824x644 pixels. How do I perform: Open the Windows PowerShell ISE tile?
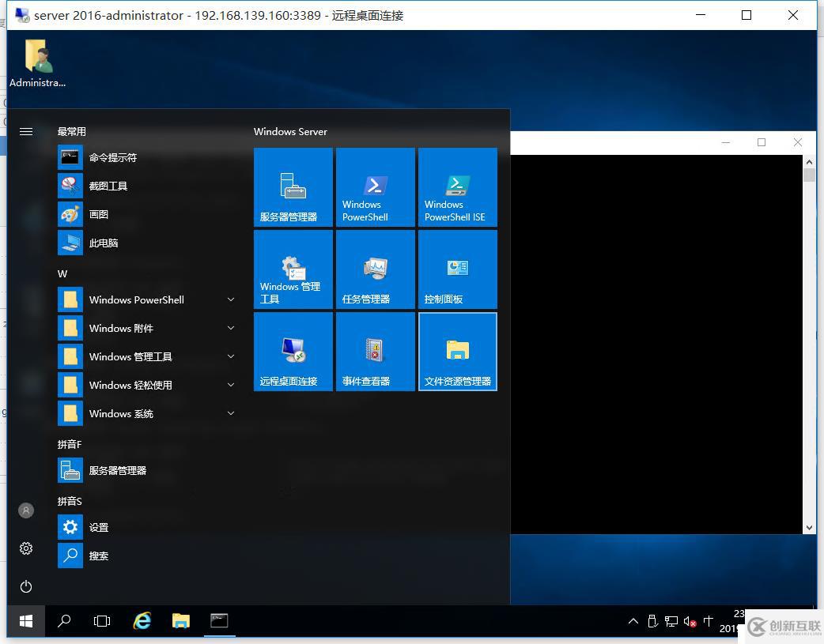point(458,187)
